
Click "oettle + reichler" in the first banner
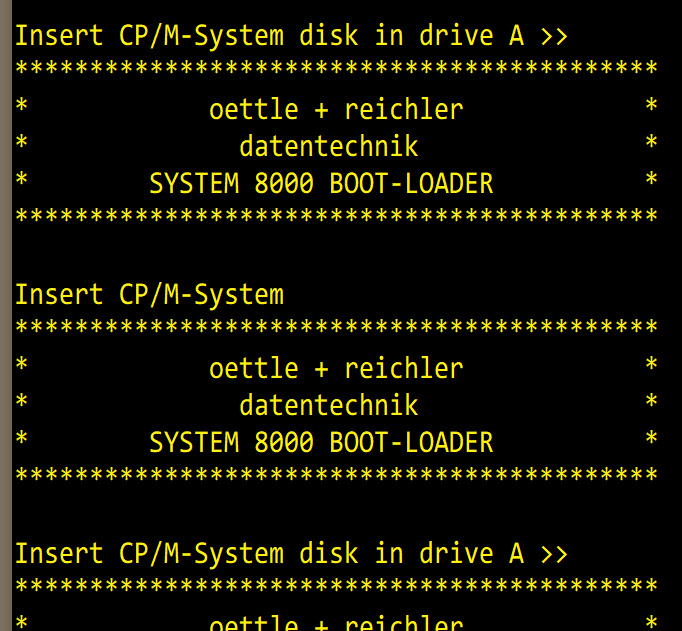336,109
